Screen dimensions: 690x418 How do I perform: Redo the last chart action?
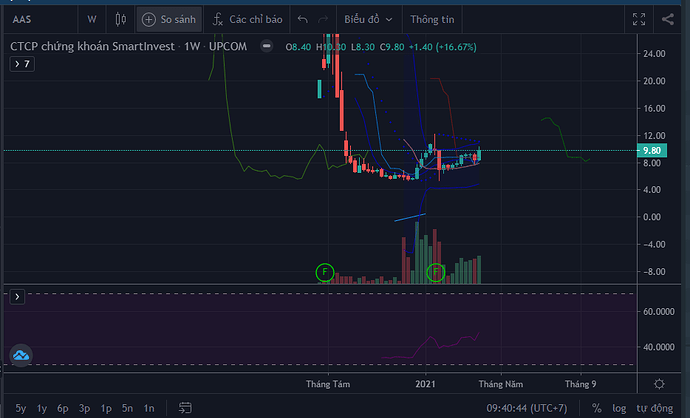[x=323, y=19]
